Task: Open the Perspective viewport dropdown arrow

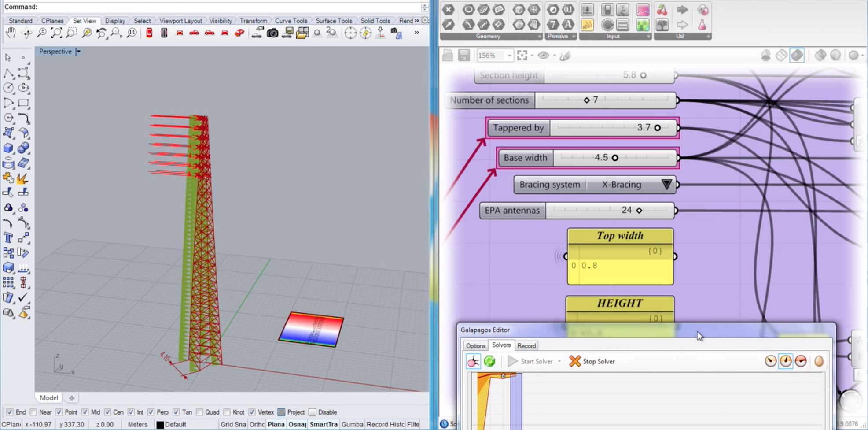Action: click(x=78, y=52)
